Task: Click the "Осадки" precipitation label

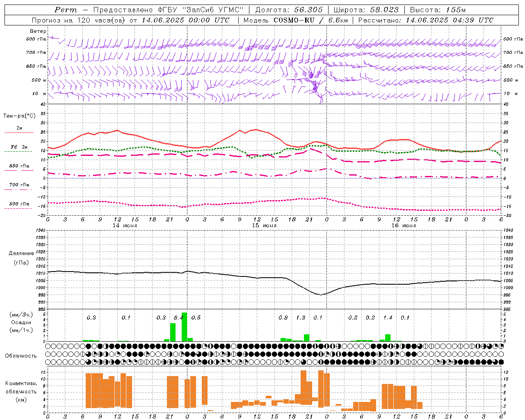Action: 21,322
